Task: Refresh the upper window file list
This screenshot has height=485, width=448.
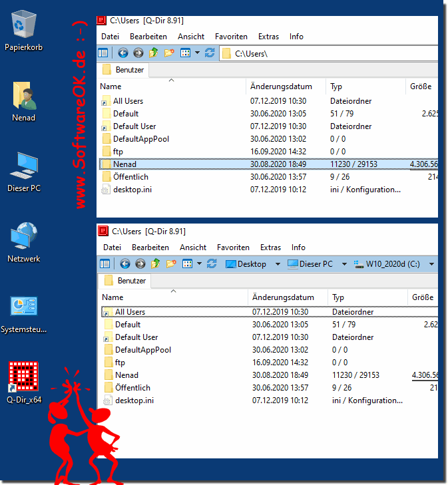Action: (210, 53)
